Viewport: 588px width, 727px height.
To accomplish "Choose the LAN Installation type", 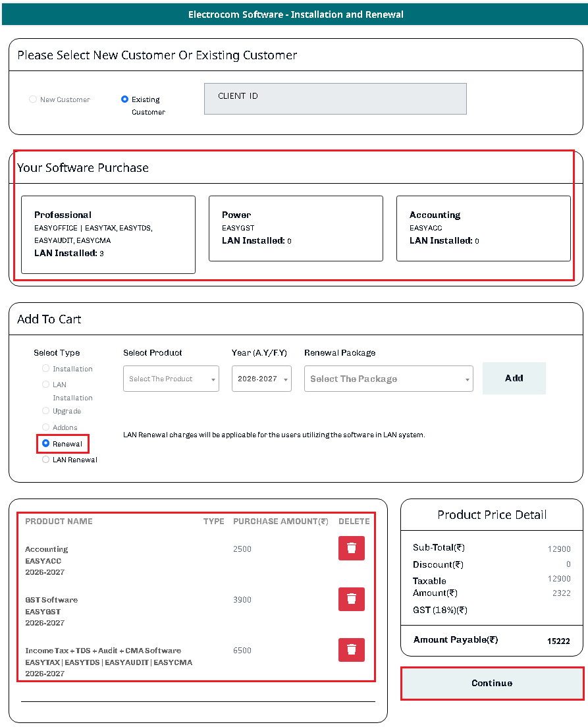I will [x=45, y=385].
